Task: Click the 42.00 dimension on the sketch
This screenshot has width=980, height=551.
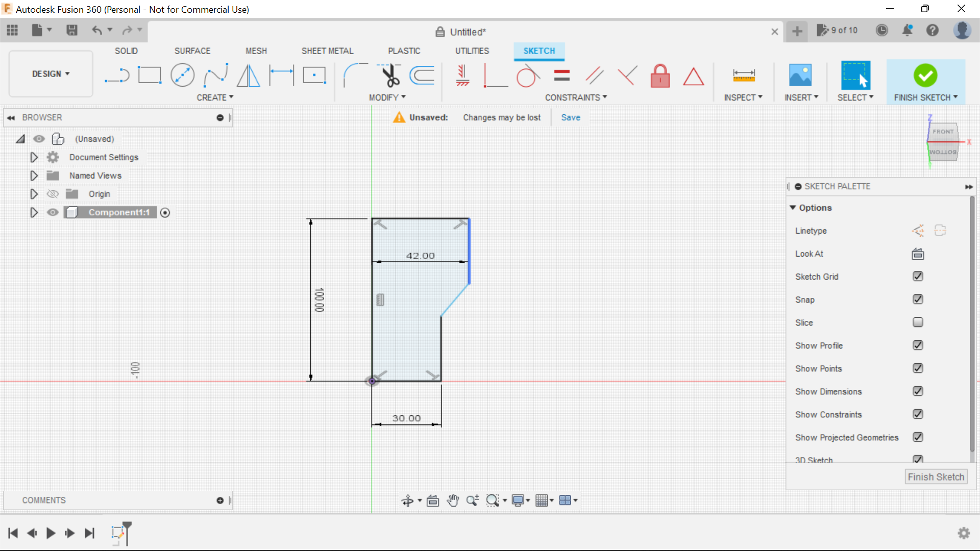Action: pos(421,256)
